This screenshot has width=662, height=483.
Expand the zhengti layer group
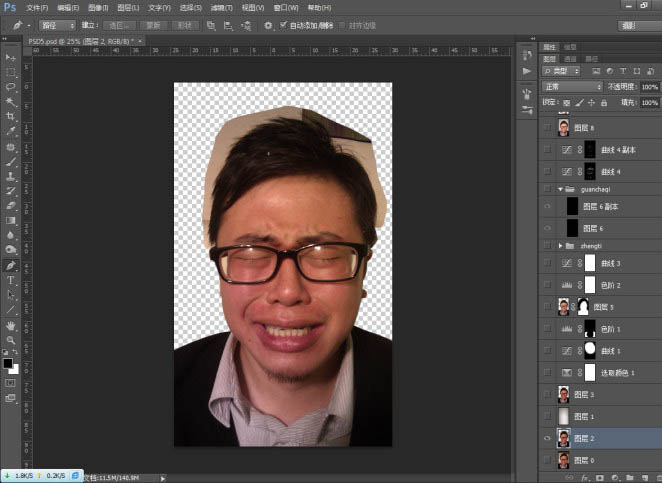[x=560, y=245]
